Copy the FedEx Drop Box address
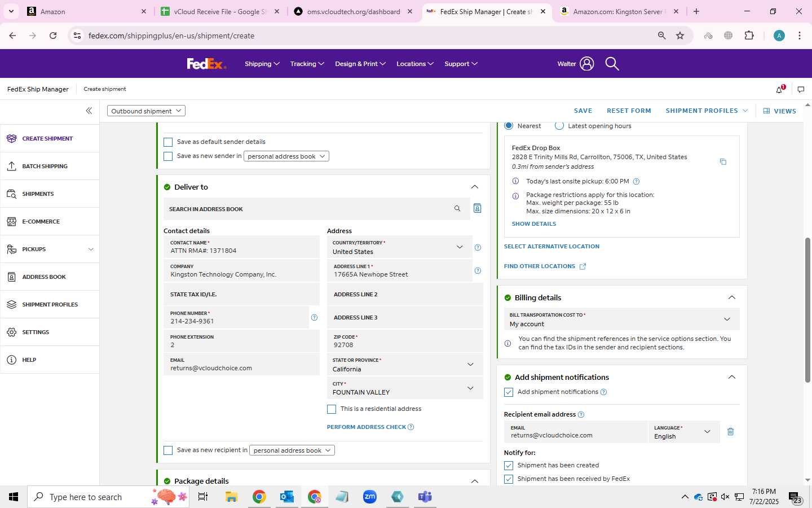The image size is (812, 508). click(x=723, y=162)
